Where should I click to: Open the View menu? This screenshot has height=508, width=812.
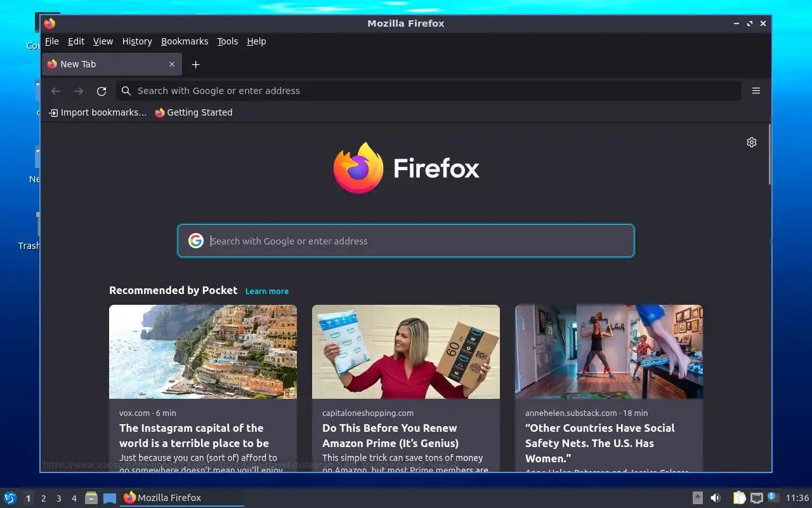(x=103, y=41)
